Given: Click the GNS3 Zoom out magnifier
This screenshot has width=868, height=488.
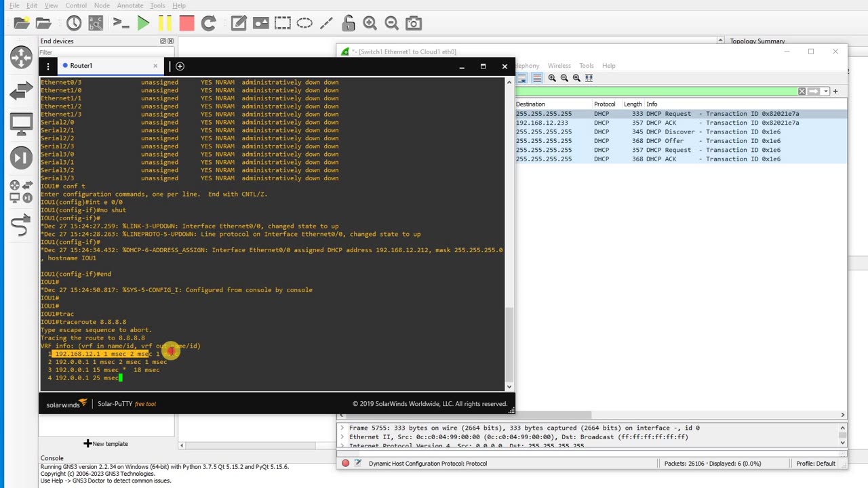Looking at the screenshot, I should [391, 23].
